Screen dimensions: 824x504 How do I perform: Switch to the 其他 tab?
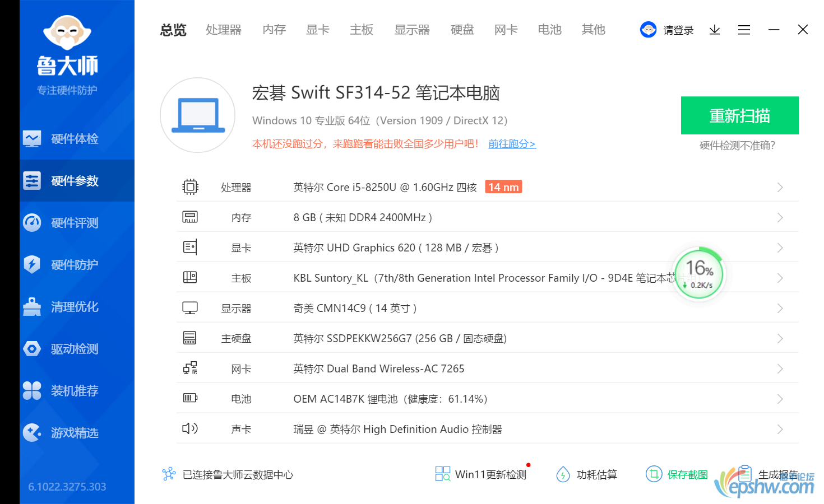(x=594, y=30)
